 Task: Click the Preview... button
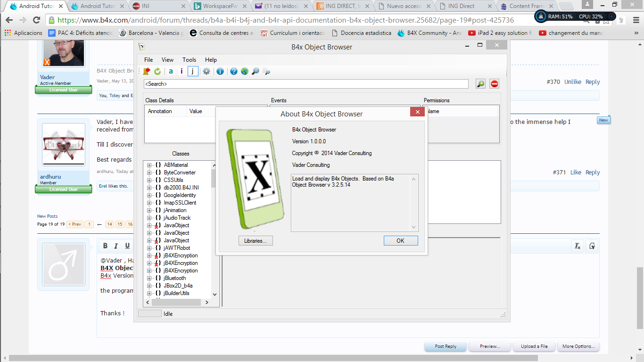coord(490,346)
